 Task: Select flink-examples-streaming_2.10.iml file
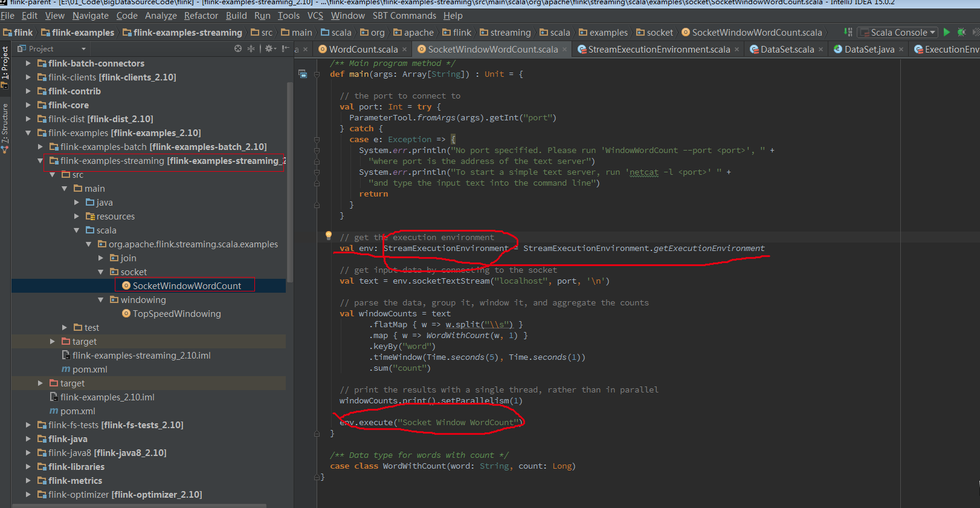tap(136, 355)
